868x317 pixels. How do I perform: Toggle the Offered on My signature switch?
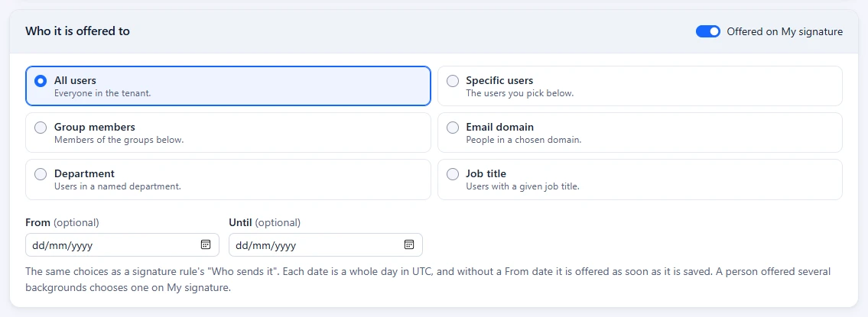point(708,31)
